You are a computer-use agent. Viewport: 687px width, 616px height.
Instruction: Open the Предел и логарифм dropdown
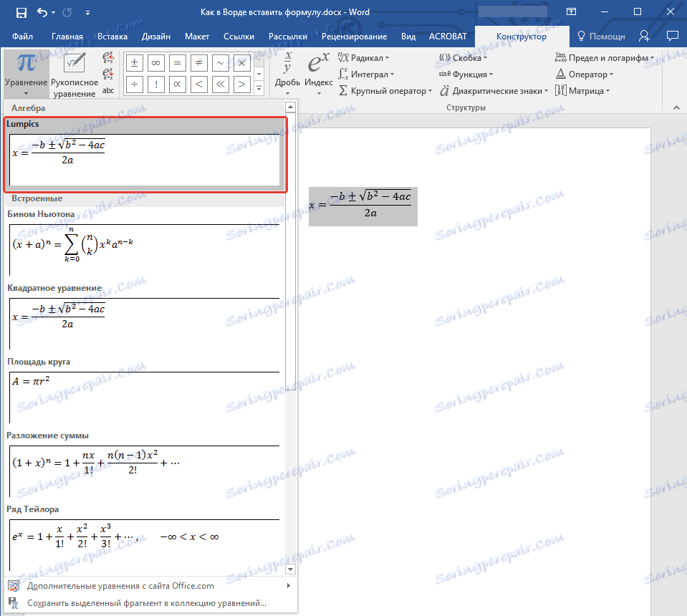pyautogui.click(x=604, y=58)
